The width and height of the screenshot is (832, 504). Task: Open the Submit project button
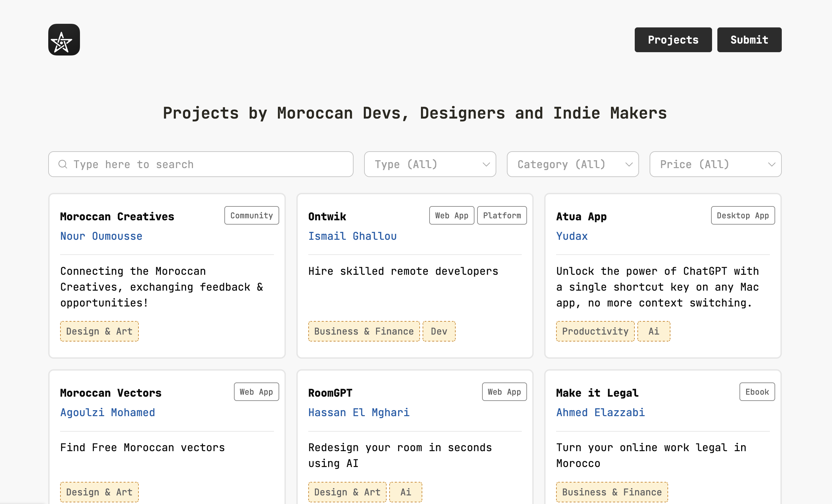coord(749,40)
